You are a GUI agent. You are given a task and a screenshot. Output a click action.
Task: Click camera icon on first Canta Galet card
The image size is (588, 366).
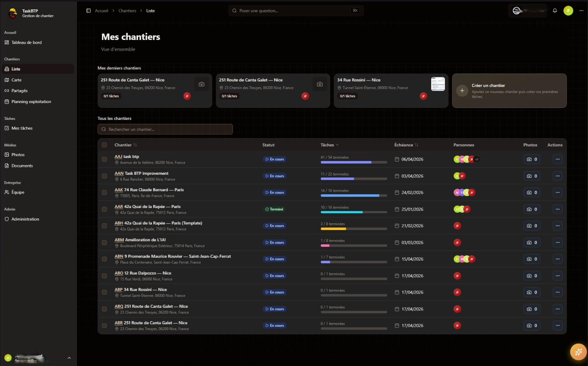[x=202, y=84]
